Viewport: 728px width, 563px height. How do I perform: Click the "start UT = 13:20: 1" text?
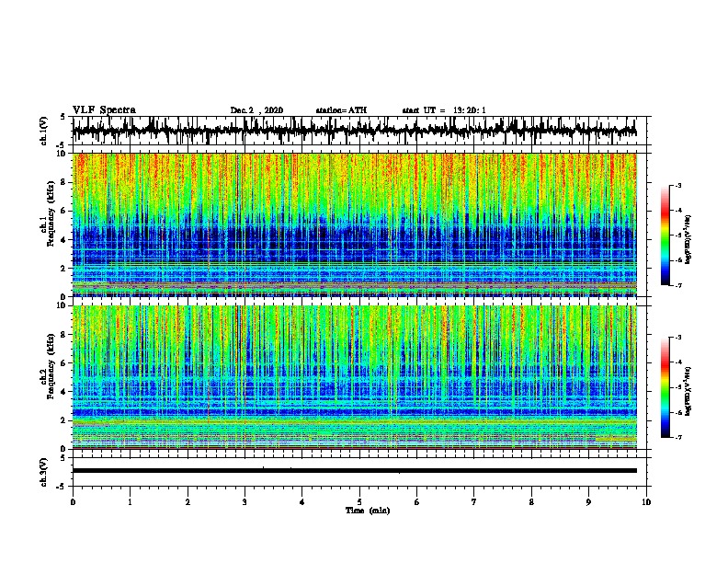pyautogui.click(x=444, y=110)
